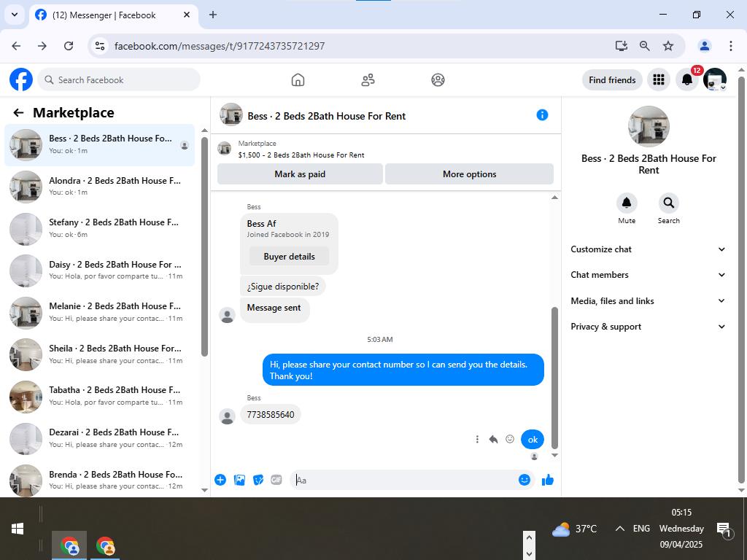Open Alondra conversation in the list

(x=99, y=187)
